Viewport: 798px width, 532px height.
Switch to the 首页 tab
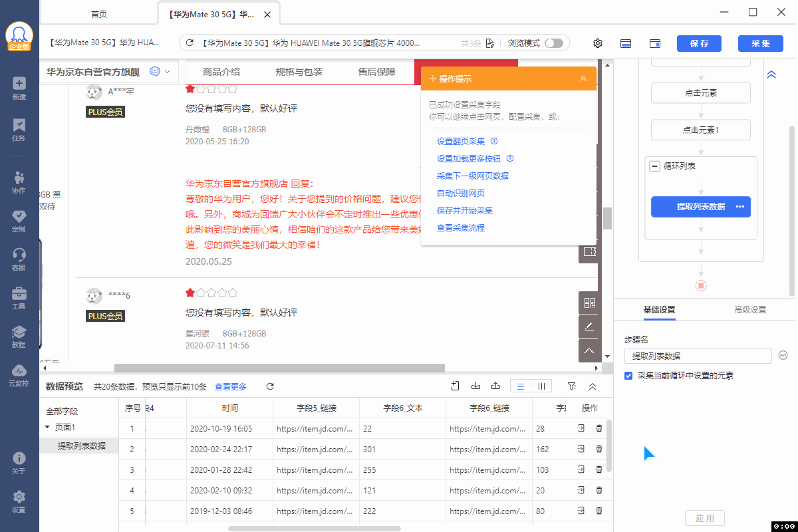click(x=99, y=14)
